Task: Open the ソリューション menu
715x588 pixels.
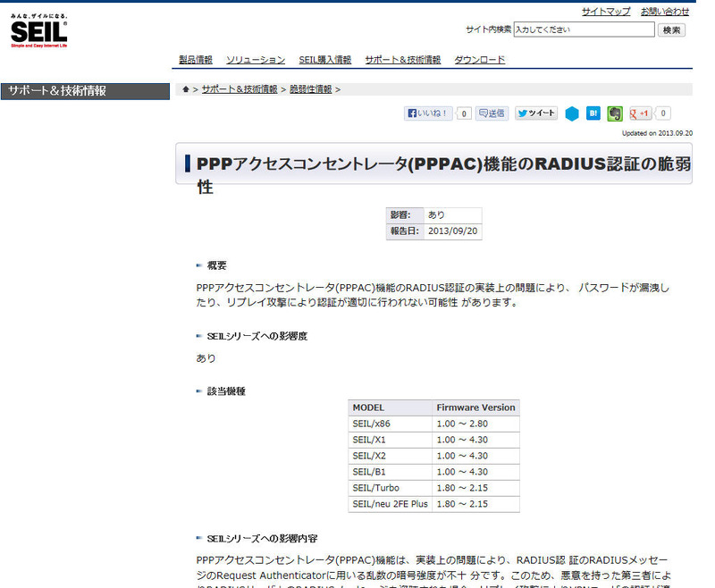Action: [x=256, y=60]
